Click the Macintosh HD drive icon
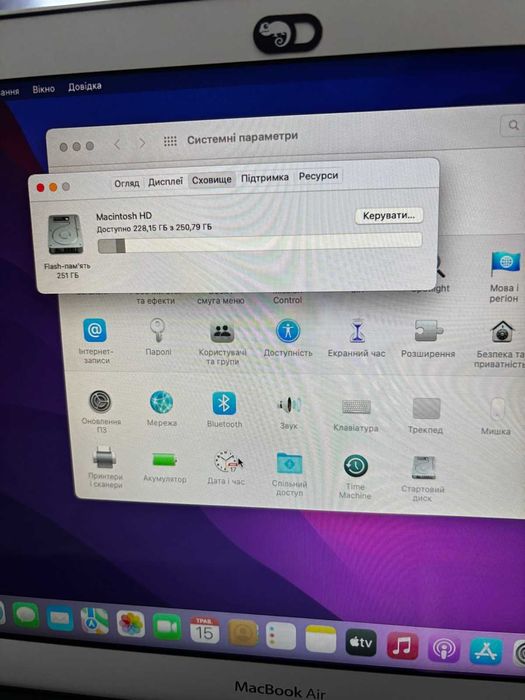The image size is (525, 700). click(x=66, y=234)
